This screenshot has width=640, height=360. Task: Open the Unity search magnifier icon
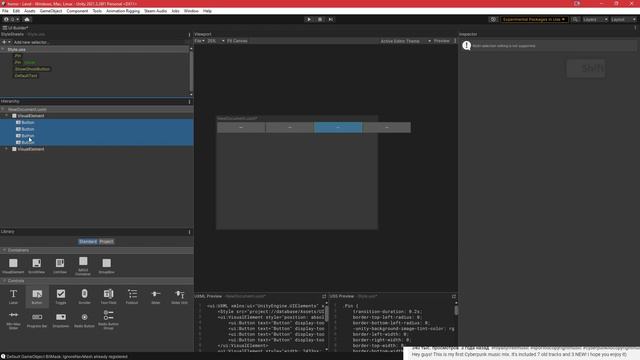click(575, 19)
